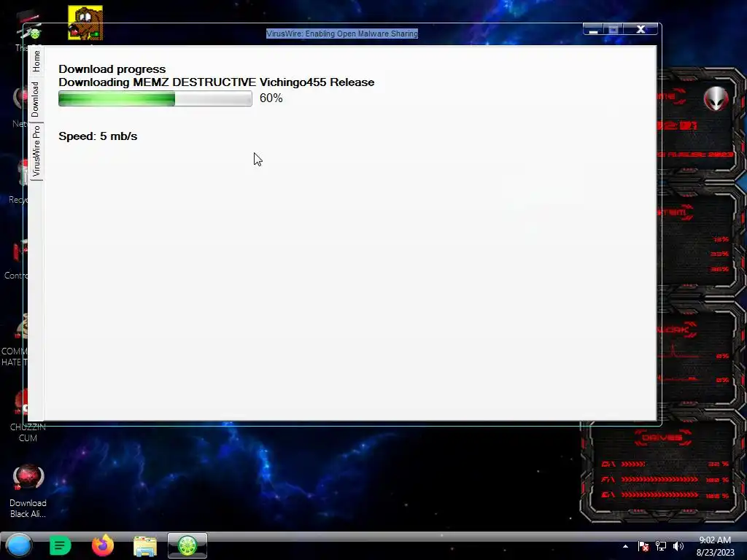747x560 pixels.
Task: Click the VirusWire window title text
Action: (341, 34)
